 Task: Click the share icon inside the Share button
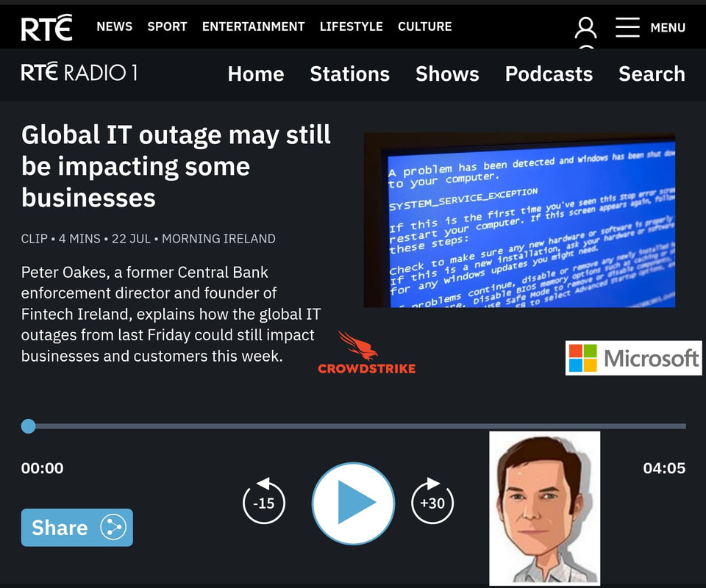113,527
